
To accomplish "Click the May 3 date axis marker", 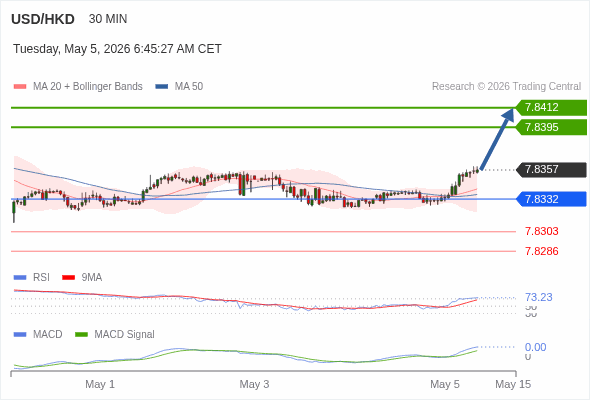I will (x=254, y=384).
